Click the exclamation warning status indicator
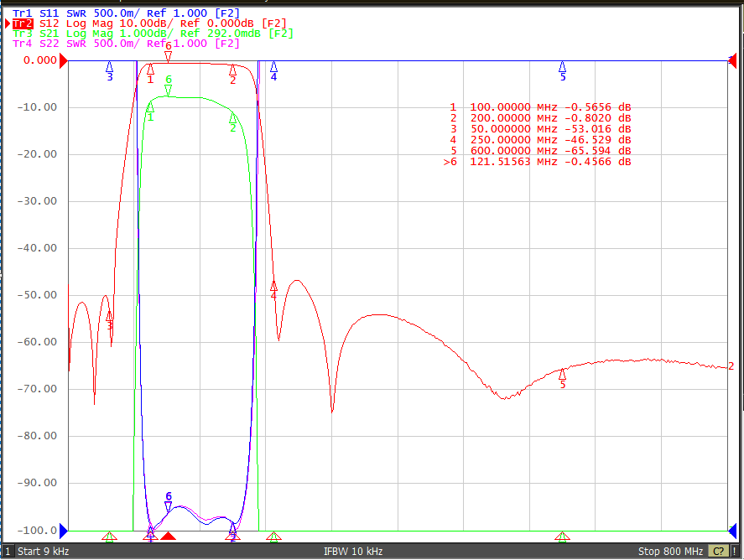The height and width of the screenshot is (560, 744). click(x=735, y=551)
